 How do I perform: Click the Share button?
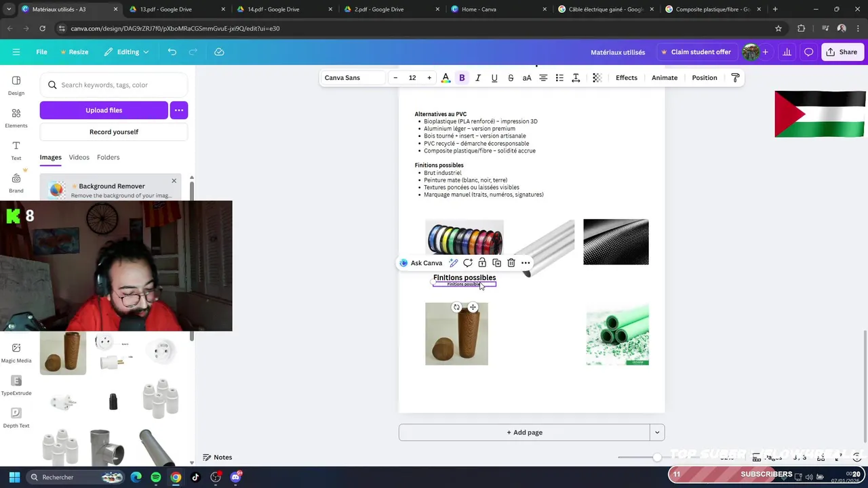coord(842,52)
